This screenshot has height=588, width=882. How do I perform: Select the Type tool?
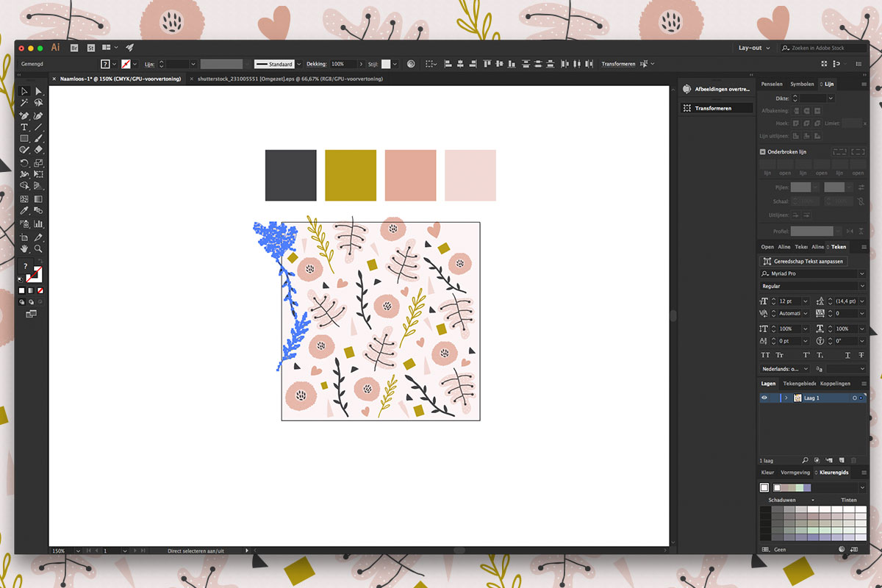[24, 127]
